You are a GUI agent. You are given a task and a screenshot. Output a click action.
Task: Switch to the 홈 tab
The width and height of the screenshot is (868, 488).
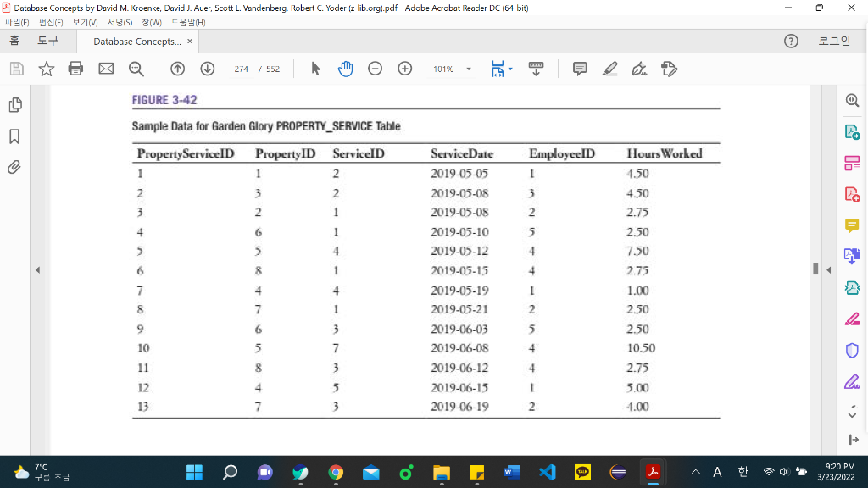tap(14, 41)
